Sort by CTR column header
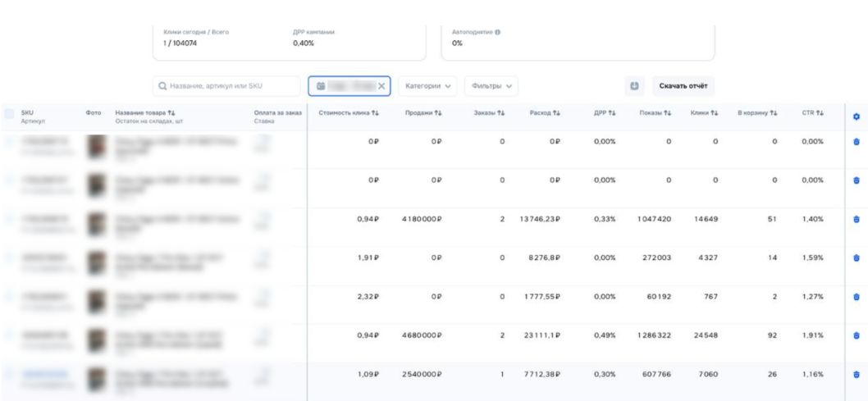Screen dimensions: 868x401 813,113
